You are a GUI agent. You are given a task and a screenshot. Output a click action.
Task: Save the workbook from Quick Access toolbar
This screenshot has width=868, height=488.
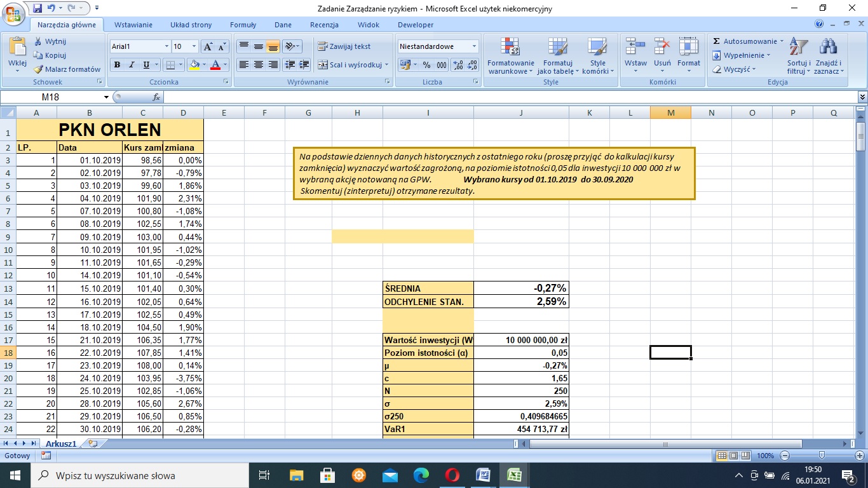37,8
